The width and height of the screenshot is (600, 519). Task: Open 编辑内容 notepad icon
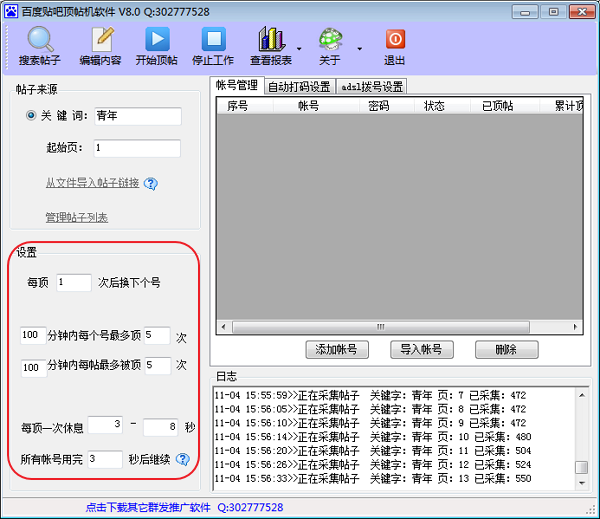pos(102,39)
